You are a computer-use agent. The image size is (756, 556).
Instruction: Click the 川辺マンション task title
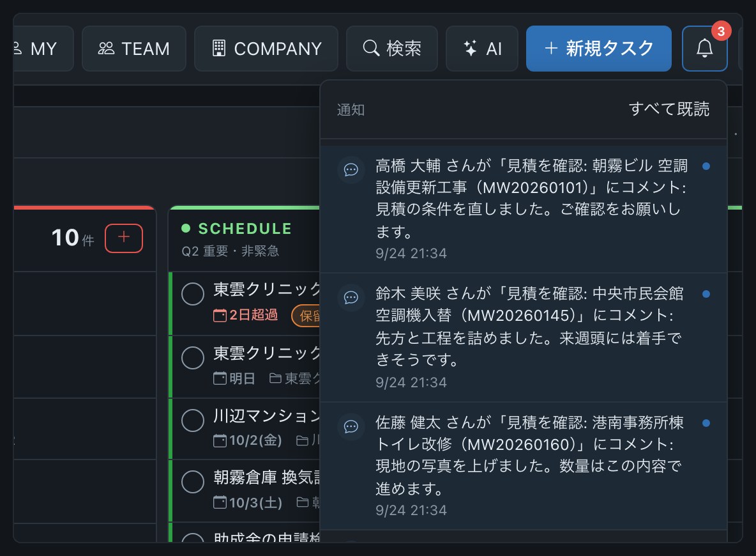267,416
